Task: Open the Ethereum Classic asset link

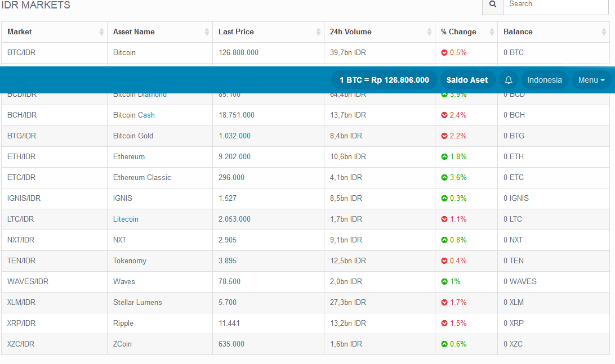Action: pos(142,177)
